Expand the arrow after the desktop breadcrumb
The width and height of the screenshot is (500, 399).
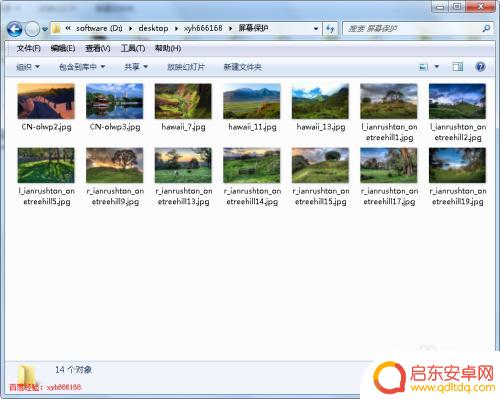pyautogui.click(x=176, y=29)
